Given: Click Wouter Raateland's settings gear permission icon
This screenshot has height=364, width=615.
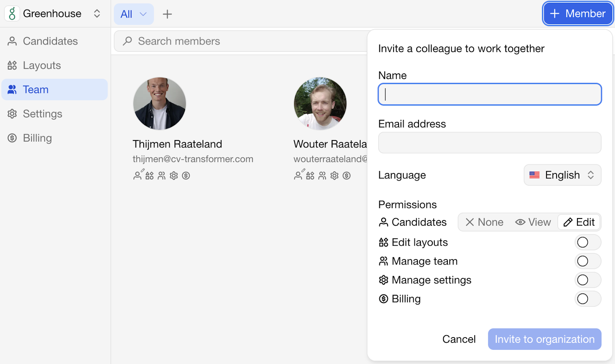Looking at the screenshot, I should [x=334, y=175].
